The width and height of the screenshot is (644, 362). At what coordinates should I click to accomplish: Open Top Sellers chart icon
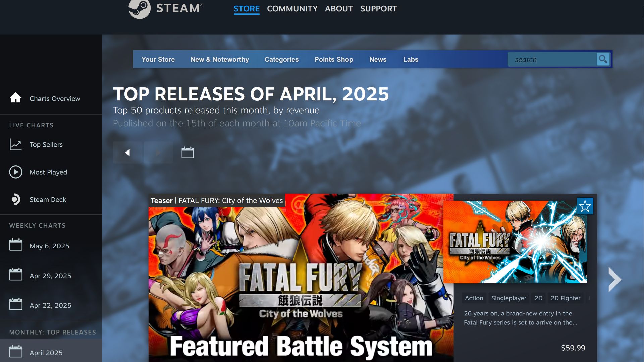(16, 144)
